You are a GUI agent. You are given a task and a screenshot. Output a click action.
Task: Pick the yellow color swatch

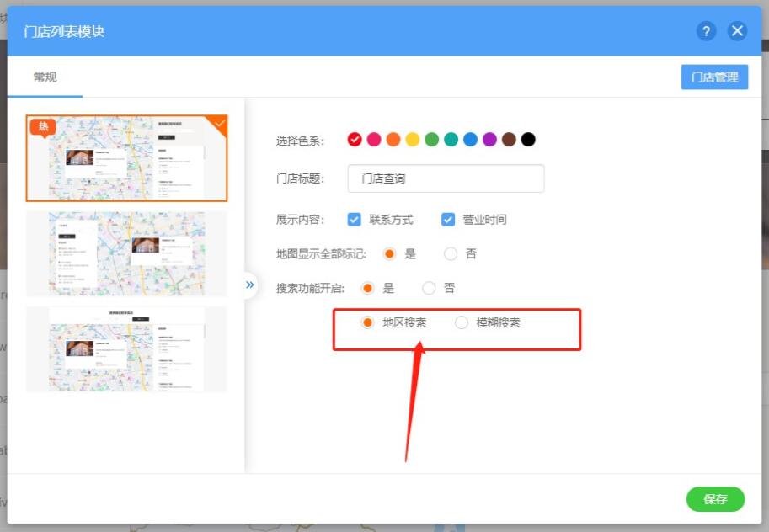[x=413, y=140]
